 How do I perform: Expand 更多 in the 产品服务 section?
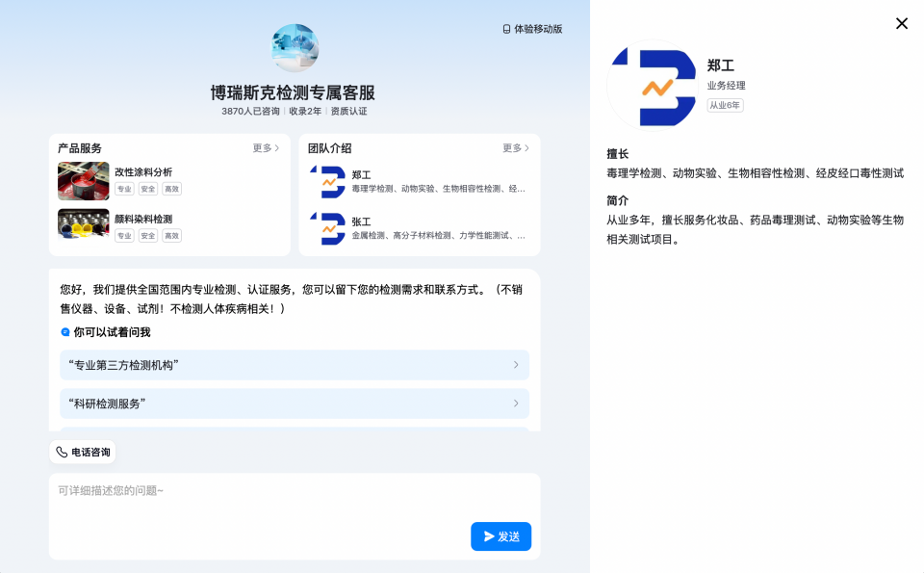(x=266, y=148)
